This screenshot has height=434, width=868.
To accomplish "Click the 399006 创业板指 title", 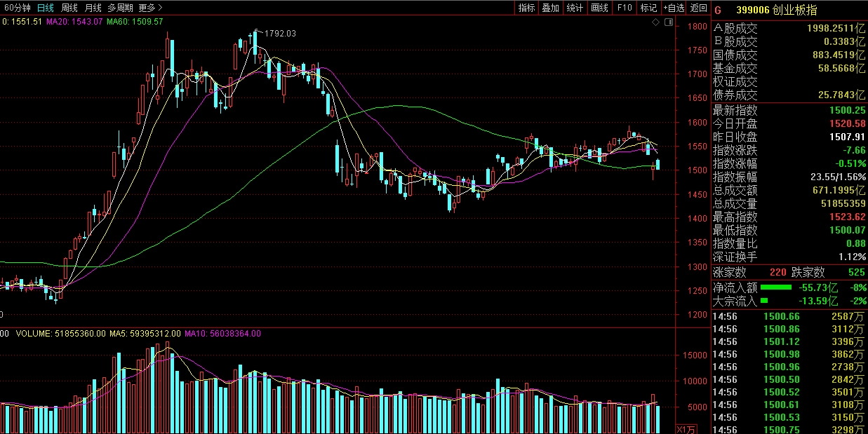I will click(776, 10).
